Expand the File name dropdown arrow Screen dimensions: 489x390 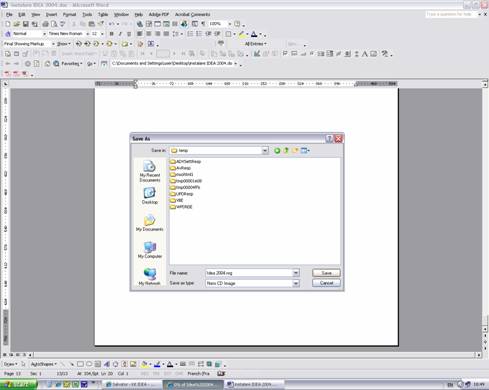296,273
